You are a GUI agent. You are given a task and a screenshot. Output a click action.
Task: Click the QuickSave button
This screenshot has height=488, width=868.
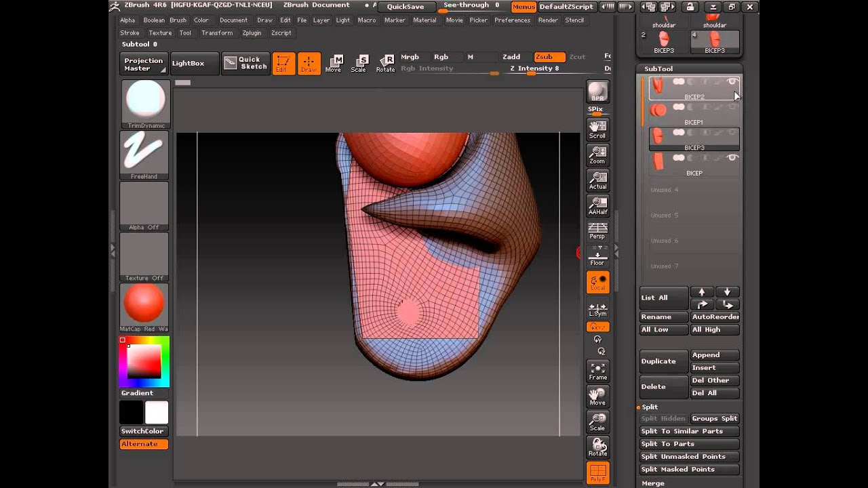406,7
